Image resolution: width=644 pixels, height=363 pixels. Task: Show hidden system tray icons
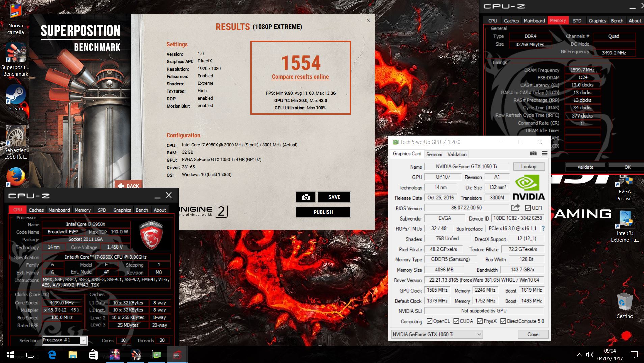(x=579, y=355)
